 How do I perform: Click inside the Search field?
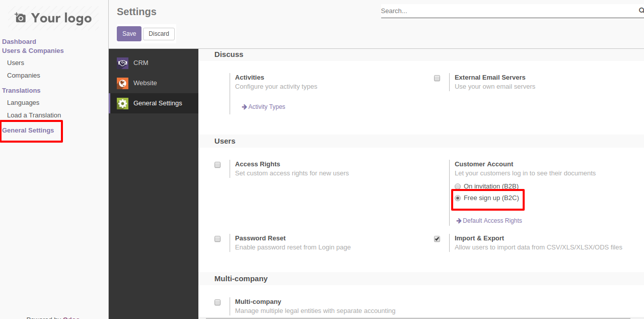tap(509, 11)
